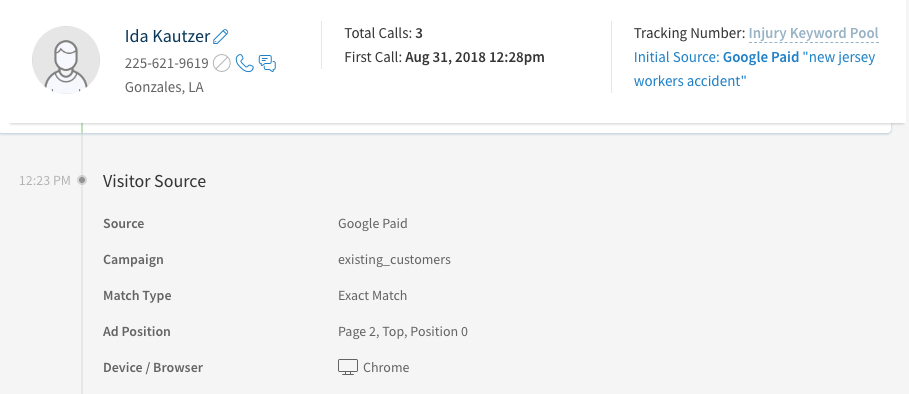Select the existing_customers campaign value
Screen dimensions: 909x394
(394, 260)
